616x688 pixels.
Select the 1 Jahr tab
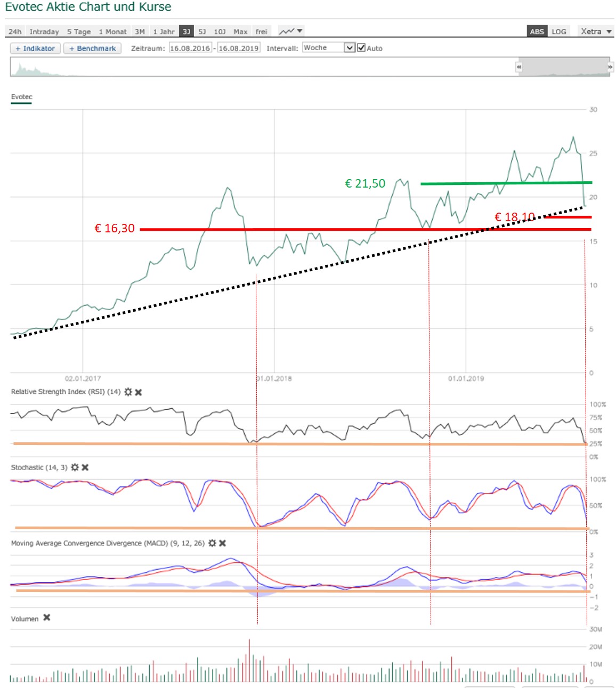(164, 31)
